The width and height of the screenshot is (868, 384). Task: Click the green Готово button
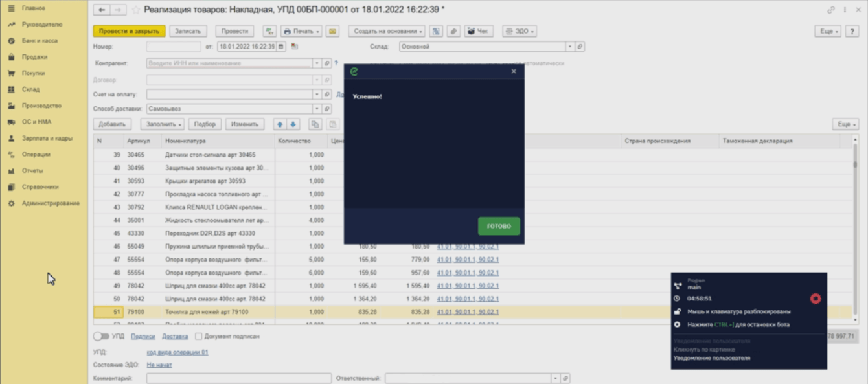499,226
